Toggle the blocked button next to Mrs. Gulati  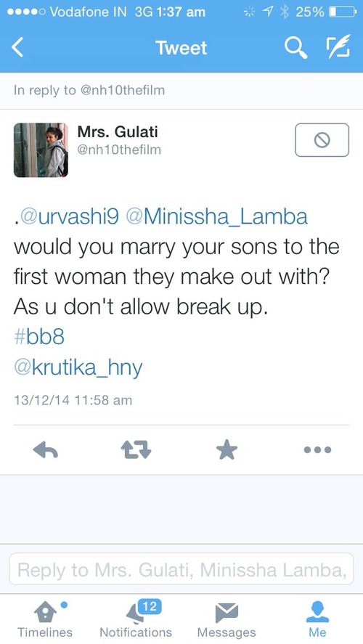[322, 140]
